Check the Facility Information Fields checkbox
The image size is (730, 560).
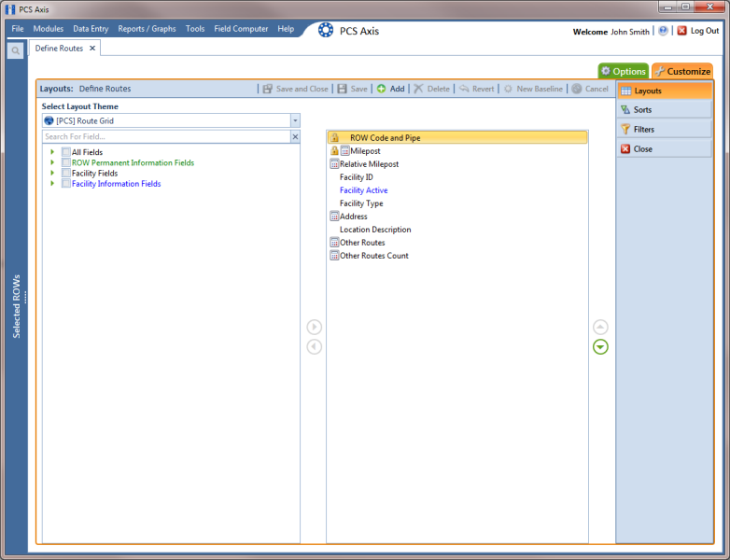pyautogui.click(x=66, y=184)
